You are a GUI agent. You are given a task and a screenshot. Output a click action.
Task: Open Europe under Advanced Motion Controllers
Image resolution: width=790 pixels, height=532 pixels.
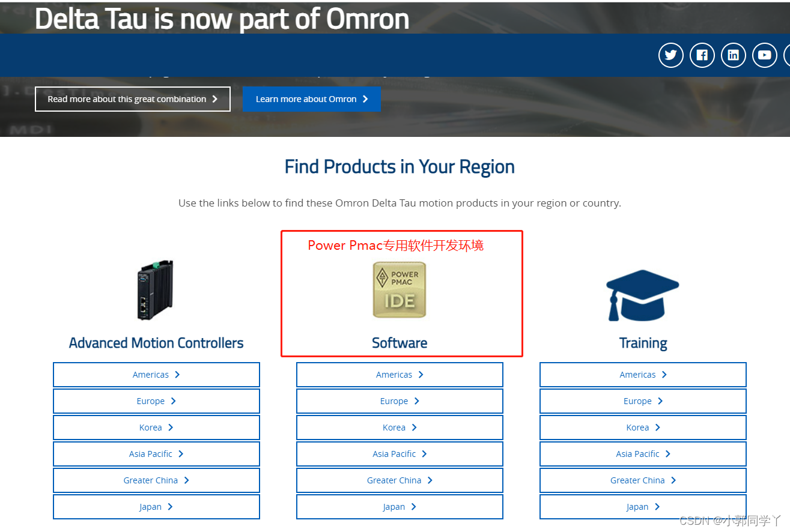pos(156,401)
